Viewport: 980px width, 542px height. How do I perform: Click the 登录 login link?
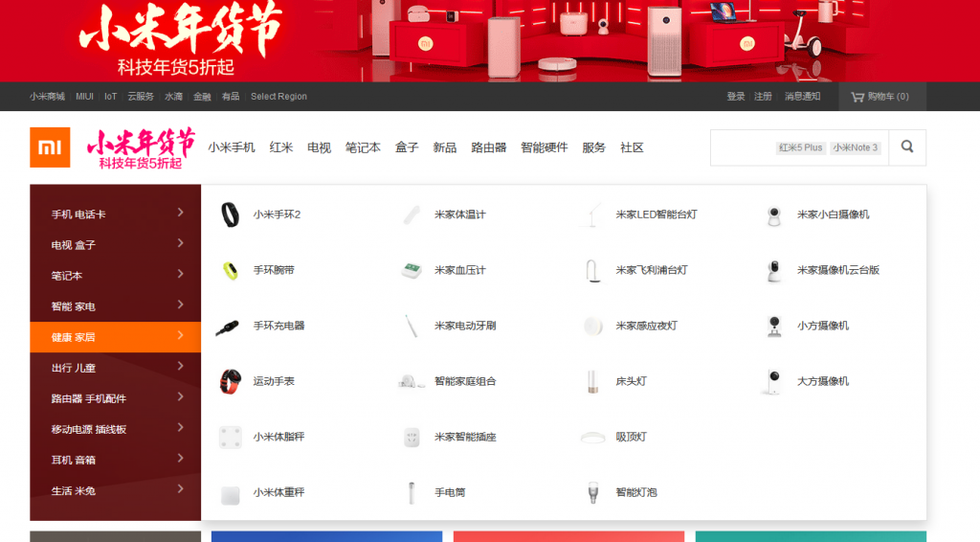coord(736,97)
